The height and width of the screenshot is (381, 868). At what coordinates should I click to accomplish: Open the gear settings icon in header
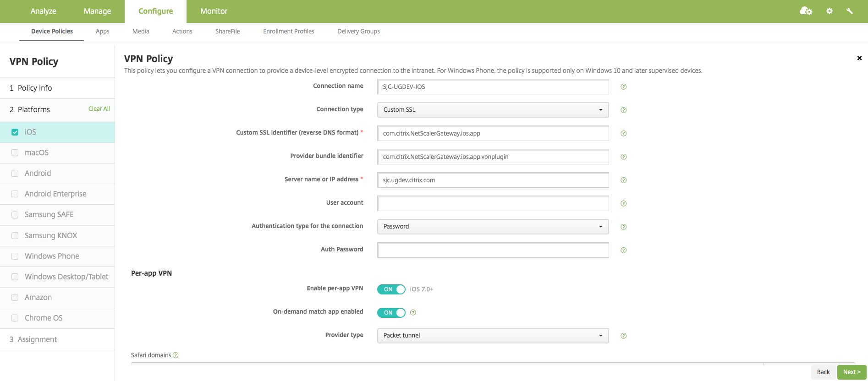coord(830,11)
